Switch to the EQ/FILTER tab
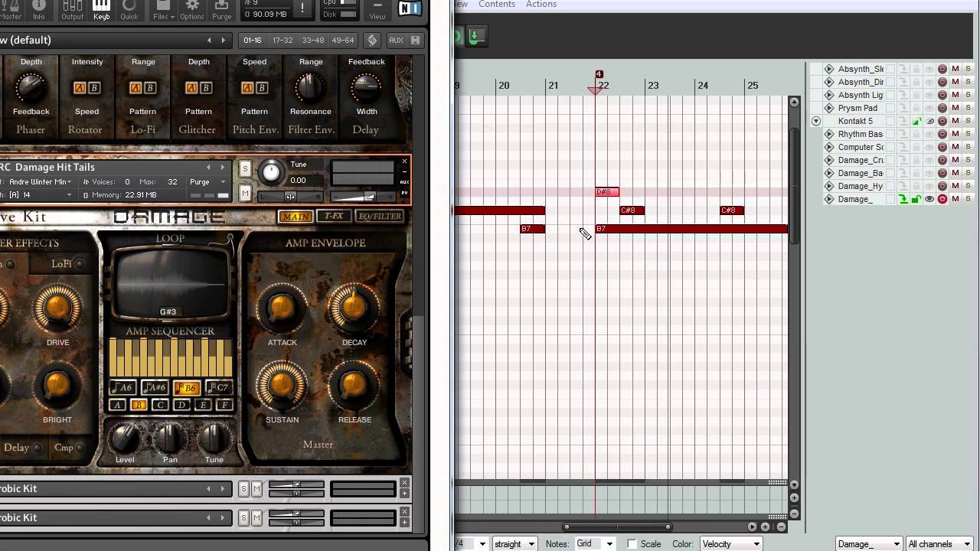Screen dimensions: 980x551 pyautogui.click(x=381, y=217)
